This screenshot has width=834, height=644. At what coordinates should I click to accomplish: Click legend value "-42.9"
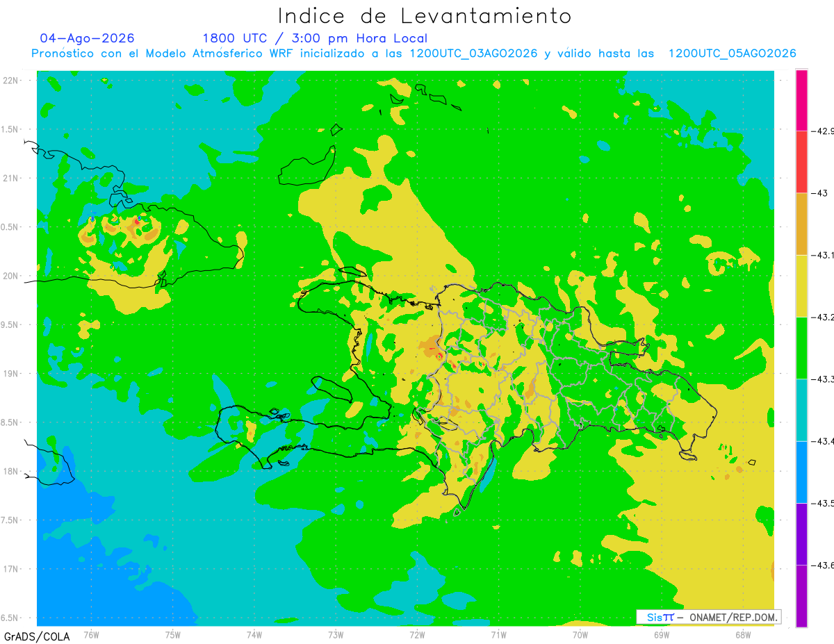[824, 131]
